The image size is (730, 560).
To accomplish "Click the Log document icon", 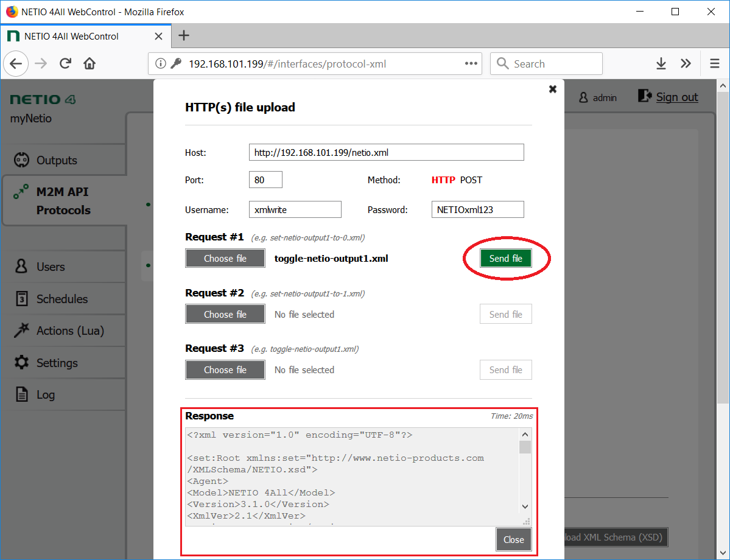I will click(21, 394).
